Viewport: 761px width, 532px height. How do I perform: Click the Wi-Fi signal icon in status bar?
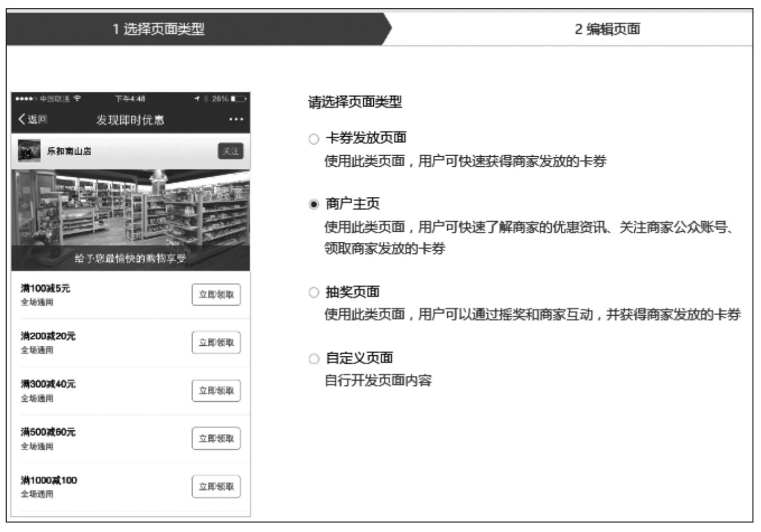coord(76,99)
